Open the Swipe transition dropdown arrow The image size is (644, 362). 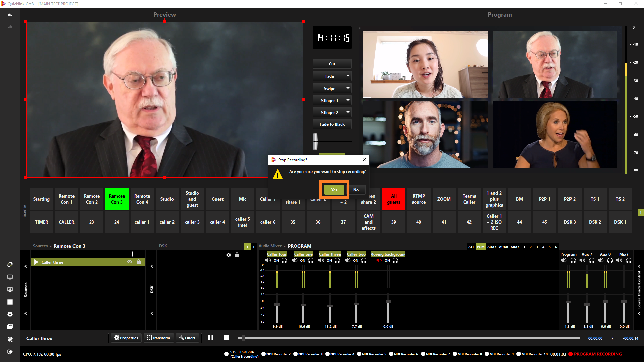348,88
